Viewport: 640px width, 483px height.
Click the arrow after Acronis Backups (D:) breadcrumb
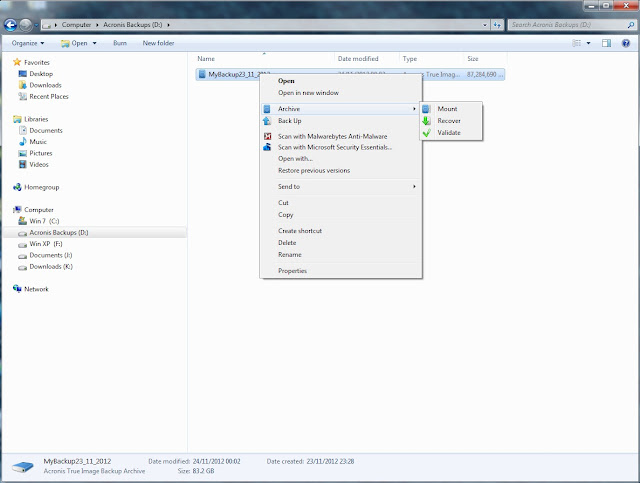tap(168, 25)
